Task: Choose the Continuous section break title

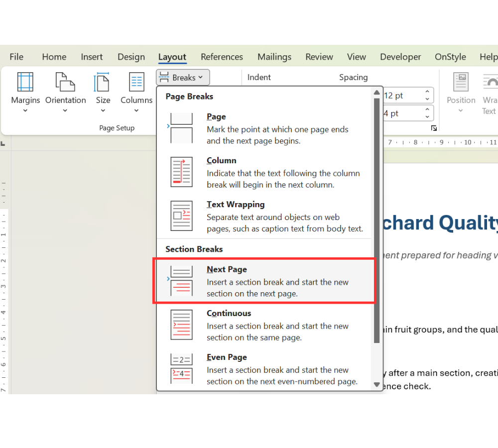Action: pyautogui.click(x=229, y=313)
